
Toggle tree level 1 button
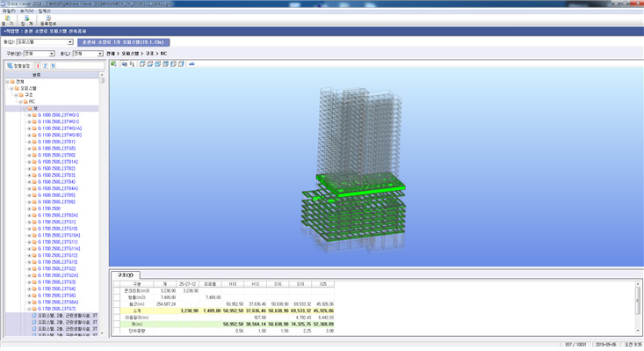coord(38,66)
